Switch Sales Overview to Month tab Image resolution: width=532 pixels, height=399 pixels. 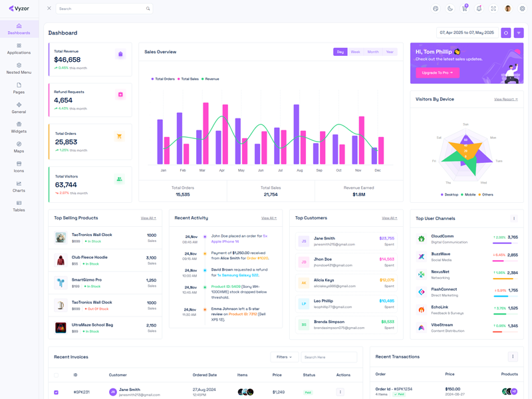click(373, 52)
